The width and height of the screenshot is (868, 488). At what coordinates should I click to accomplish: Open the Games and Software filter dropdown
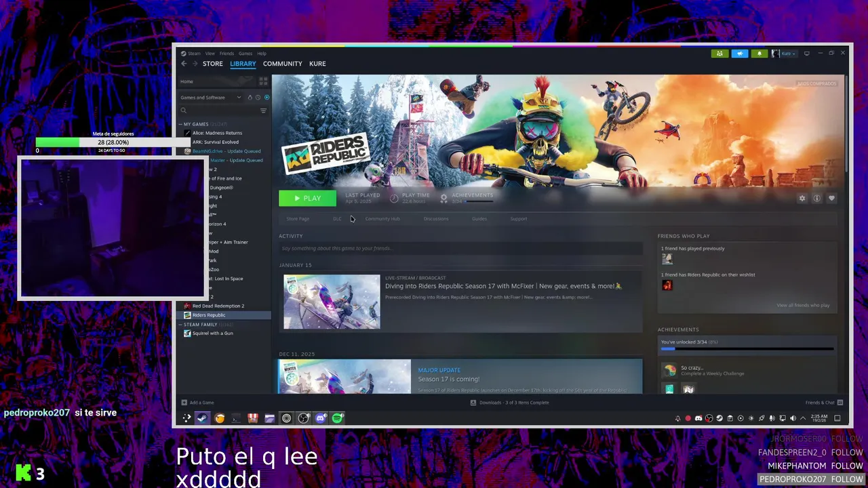[210, 98]
